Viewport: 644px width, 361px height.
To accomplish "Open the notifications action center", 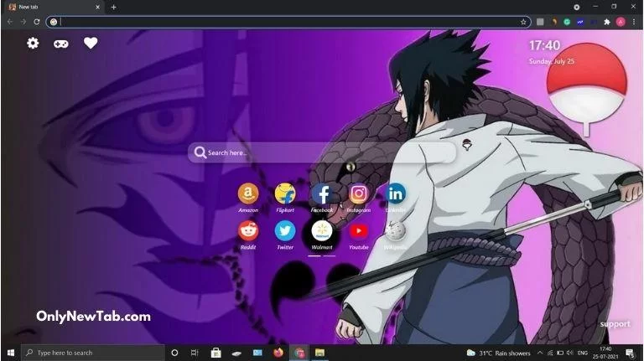I will point(630,353).
